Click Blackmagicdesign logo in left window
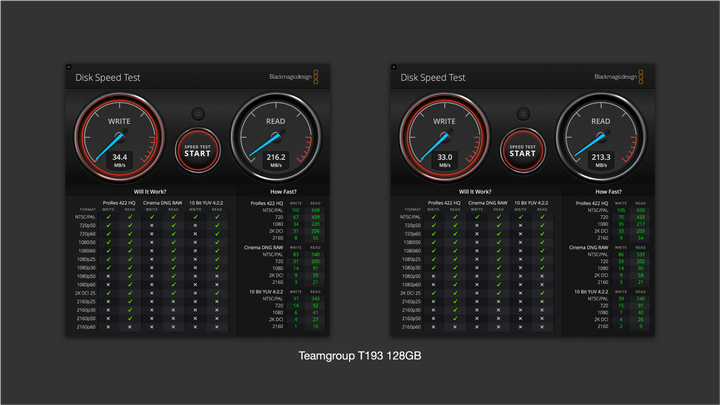Screen dimensions: 720x405 click(x=294, y=77)
